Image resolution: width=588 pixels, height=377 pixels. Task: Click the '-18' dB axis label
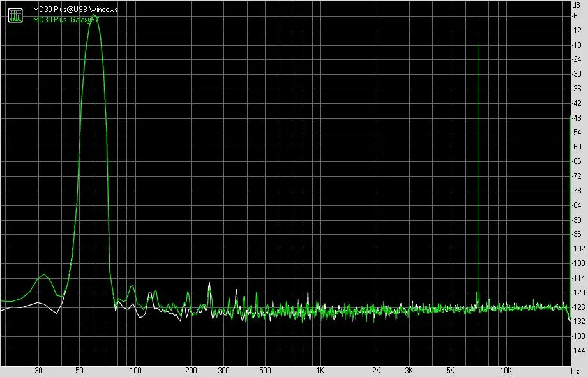(577, 45)
